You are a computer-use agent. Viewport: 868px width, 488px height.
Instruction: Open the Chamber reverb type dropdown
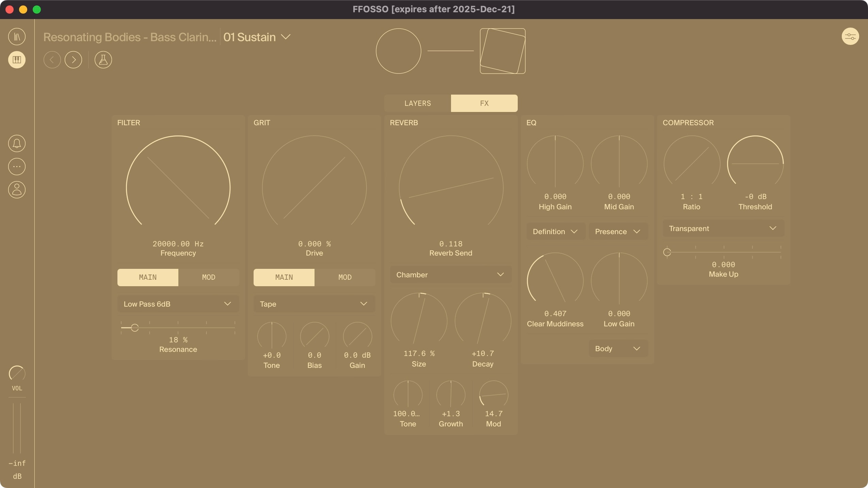[450, 275]
